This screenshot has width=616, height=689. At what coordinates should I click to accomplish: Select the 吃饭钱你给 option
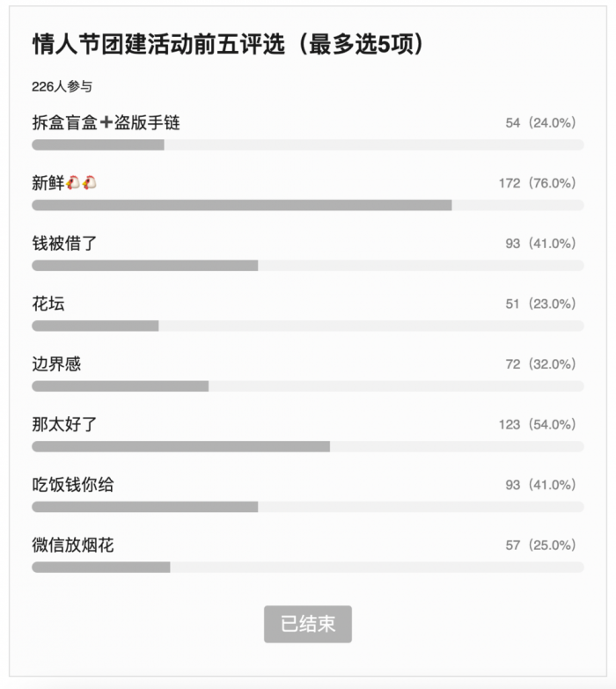72,485
